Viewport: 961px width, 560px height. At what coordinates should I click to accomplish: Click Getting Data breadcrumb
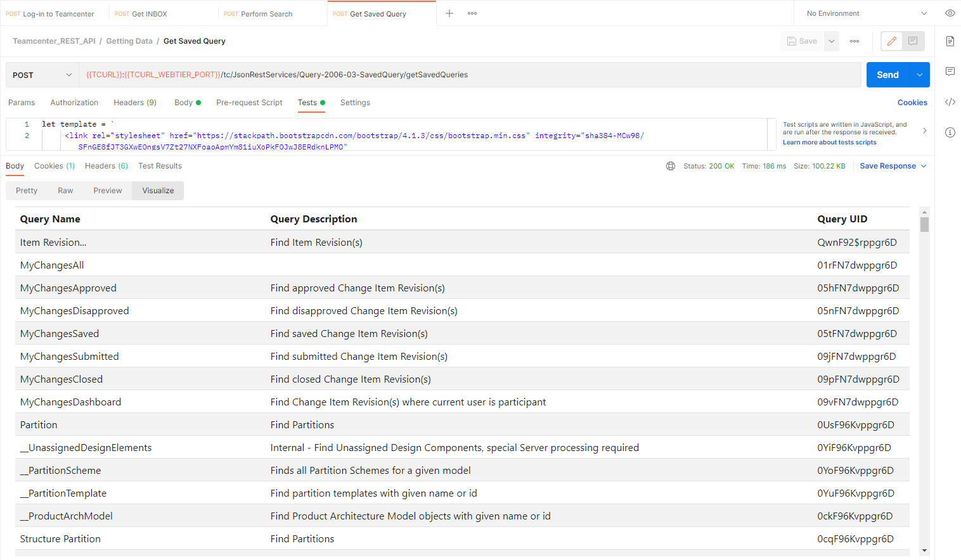click(129, 41)
